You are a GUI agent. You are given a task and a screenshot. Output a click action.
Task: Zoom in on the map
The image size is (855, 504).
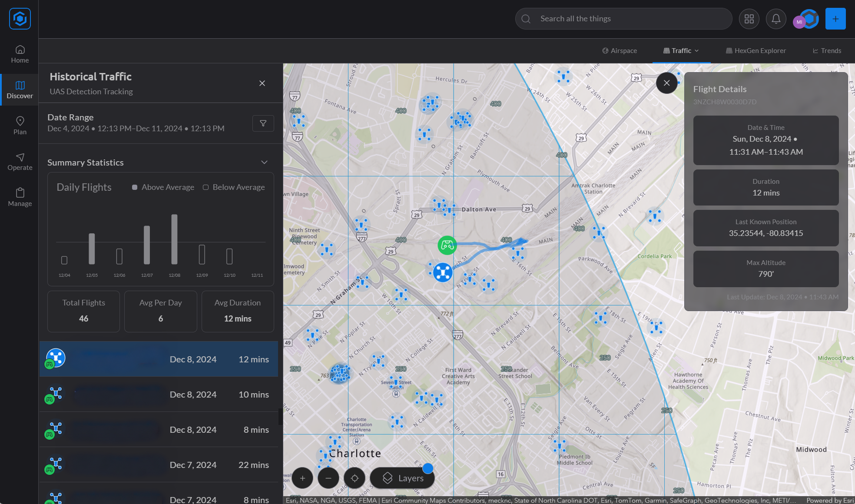point(303,478)
